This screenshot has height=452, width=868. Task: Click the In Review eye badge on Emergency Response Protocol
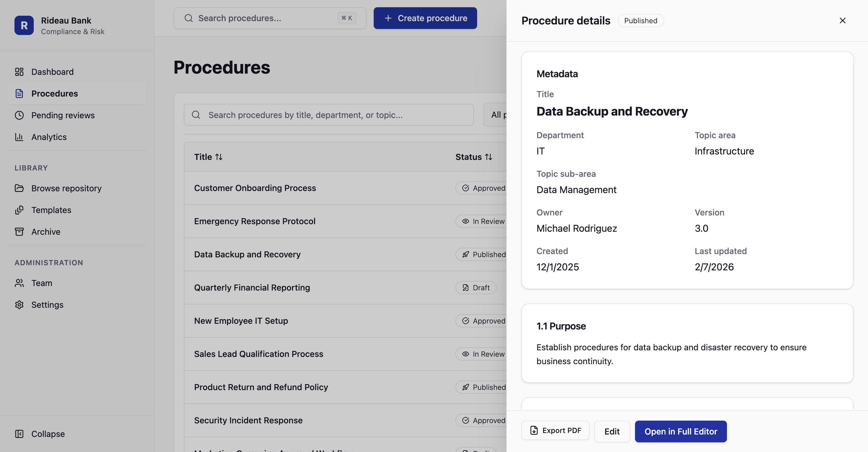466,221
